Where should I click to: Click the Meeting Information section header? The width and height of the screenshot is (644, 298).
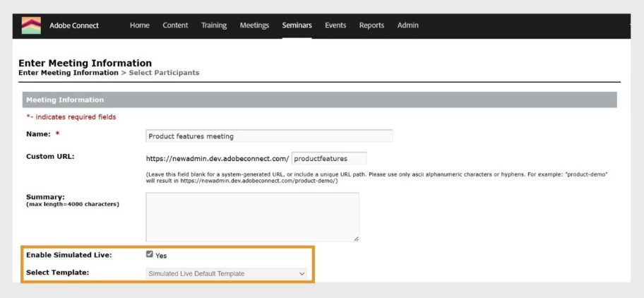(x=320, y=100)
